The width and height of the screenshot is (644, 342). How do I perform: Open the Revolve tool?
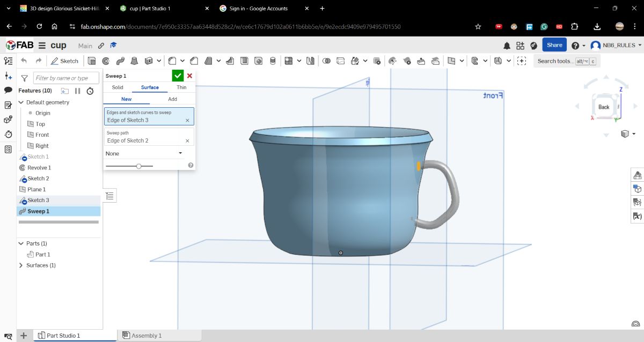click(105, 61)
